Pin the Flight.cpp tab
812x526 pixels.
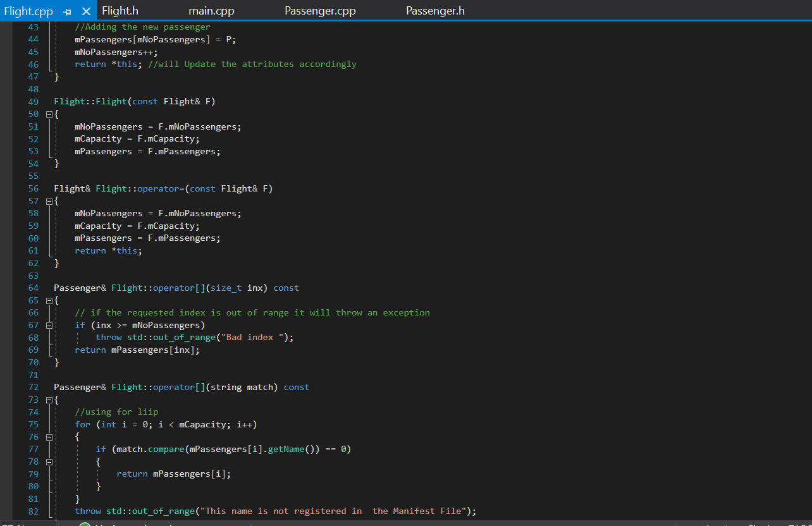tap(67, 11)
